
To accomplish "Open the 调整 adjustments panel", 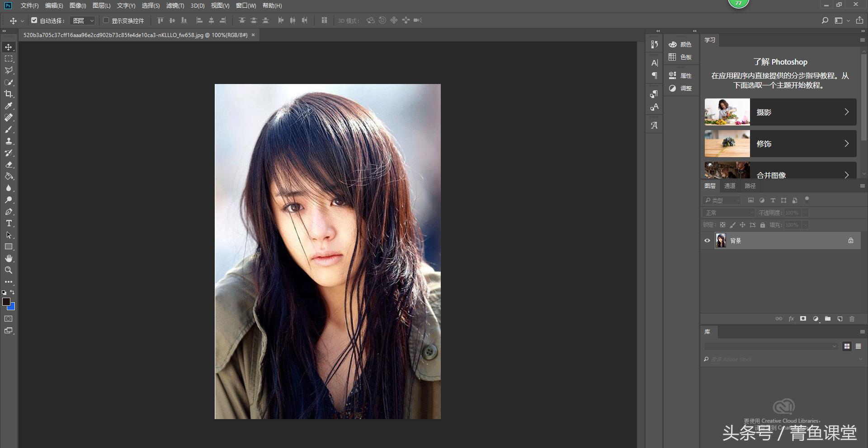I will coord(681,89).
